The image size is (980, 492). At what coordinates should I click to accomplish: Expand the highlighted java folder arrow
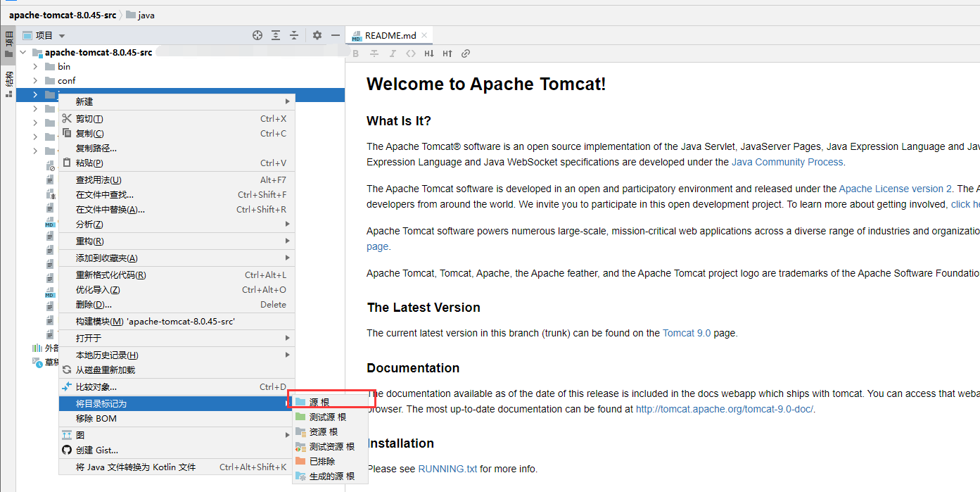35,94
